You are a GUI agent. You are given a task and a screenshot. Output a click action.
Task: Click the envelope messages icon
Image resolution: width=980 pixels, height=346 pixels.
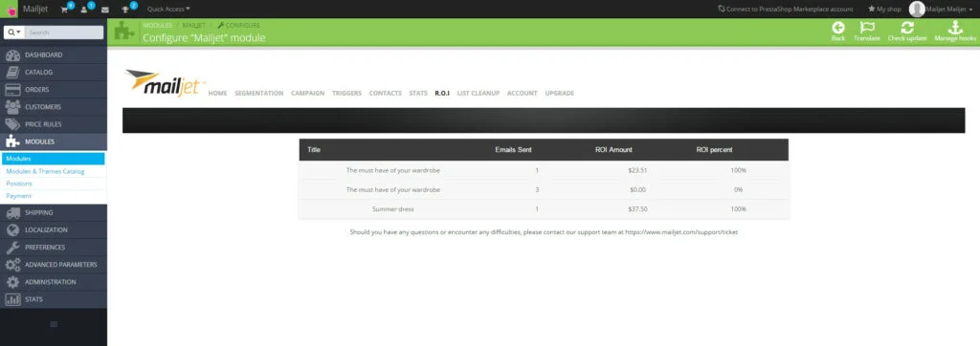pos(105,10)
